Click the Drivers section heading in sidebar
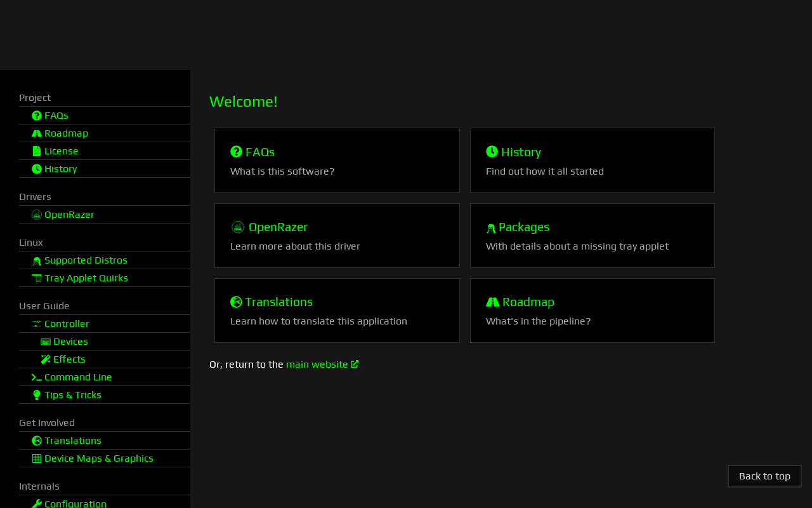Screen dimensions: 812x508 point(35,197)
